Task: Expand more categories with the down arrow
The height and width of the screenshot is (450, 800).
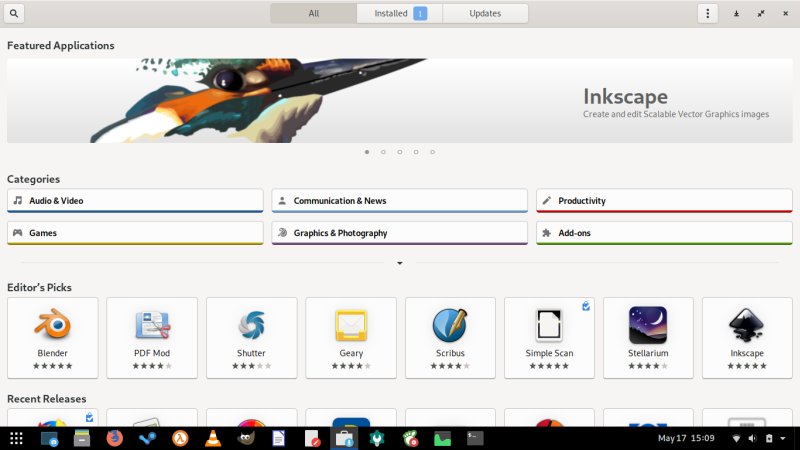Action: click(399, 263)
